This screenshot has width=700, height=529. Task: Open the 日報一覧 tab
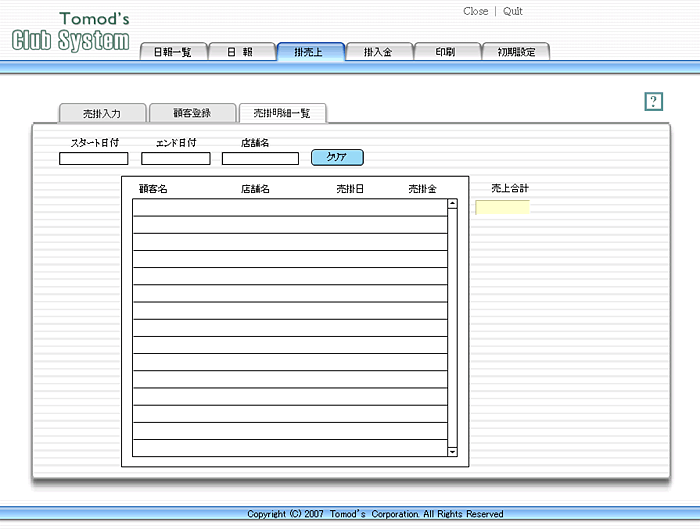172,52
